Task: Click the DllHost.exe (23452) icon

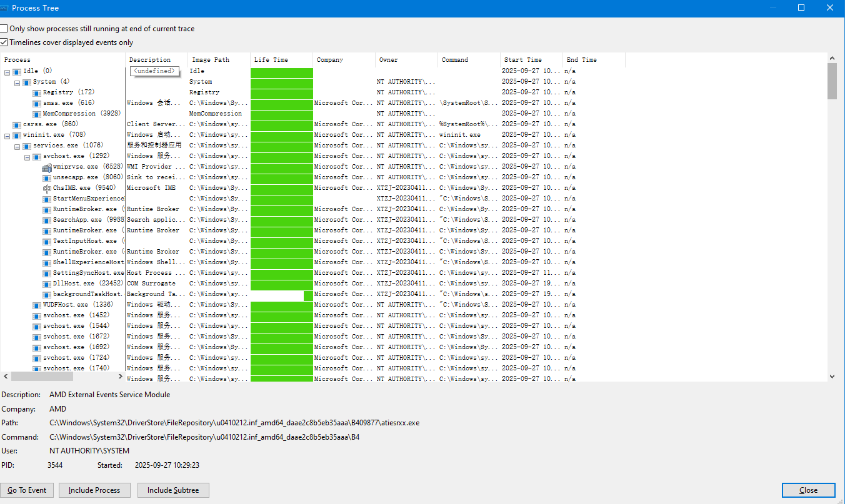Action: pos(47,284)
